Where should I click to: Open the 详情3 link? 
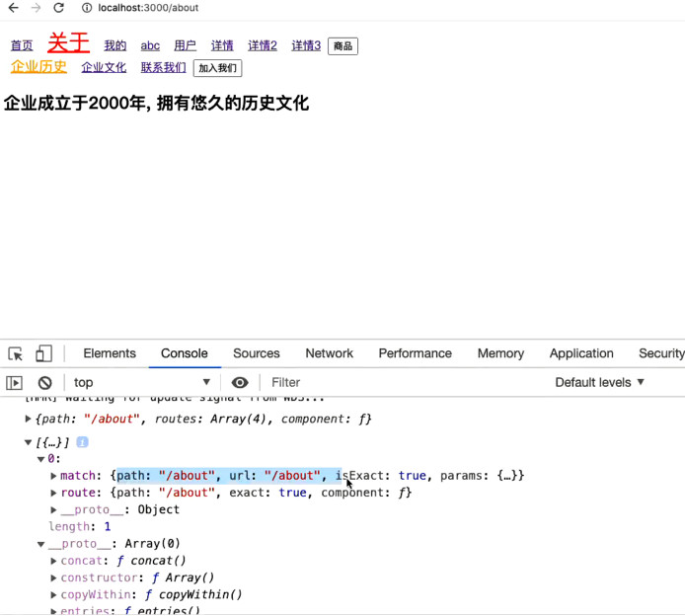[x=306, y=45]
